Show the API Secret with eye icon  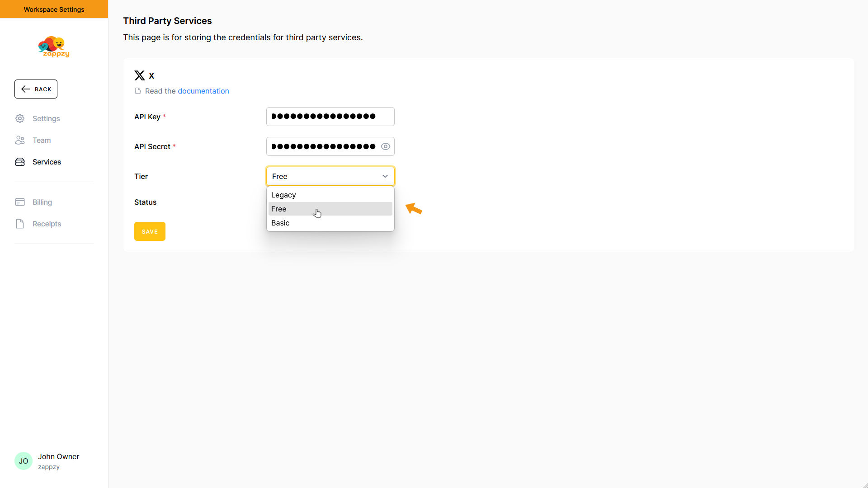[x=385, y=146]
